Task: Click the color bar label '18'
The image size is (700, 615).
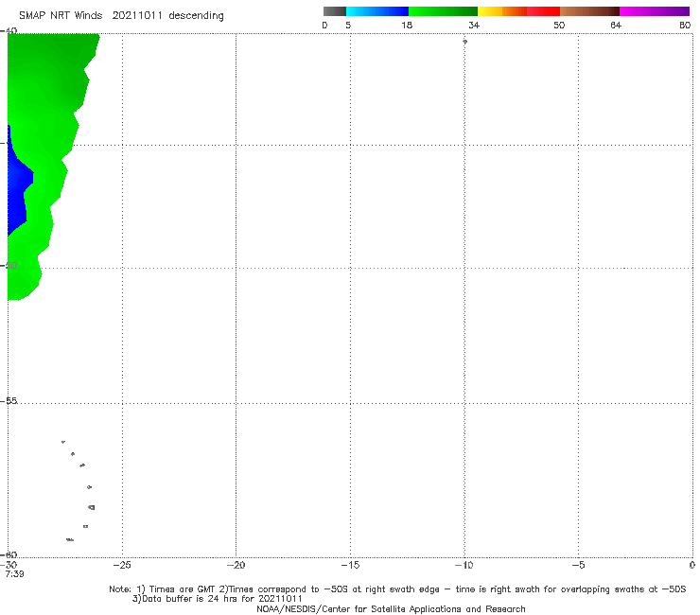Action: pos(407,26)
